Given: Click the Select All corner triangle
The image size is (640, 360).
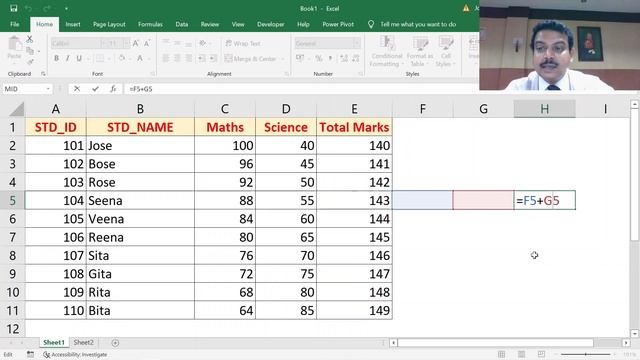Looking at the screenshot, I should point(16,109).
